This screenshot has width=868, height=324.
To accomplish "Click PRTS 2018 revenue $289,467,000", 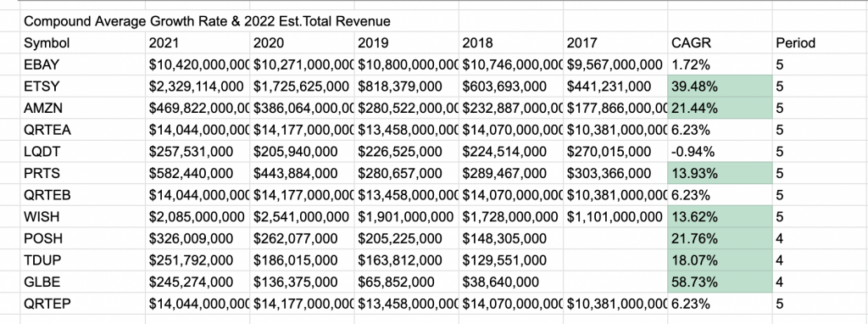I will click(x=511, y=173).
